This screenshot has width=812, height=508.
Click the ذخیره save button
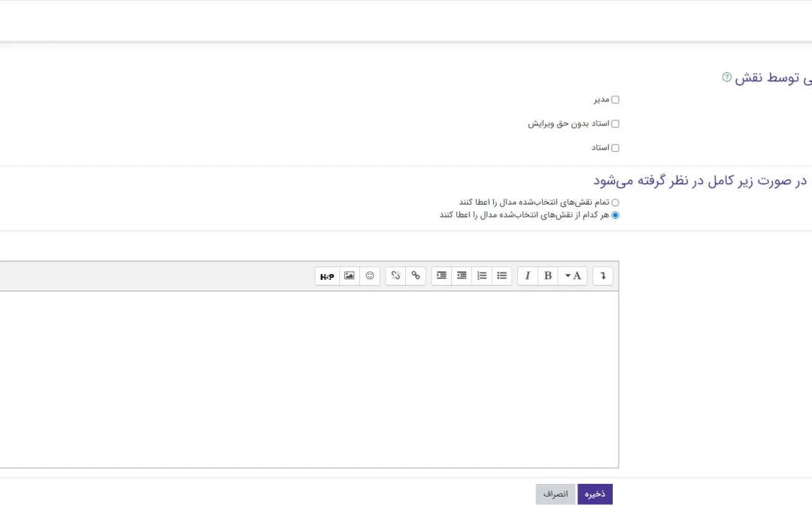coord(595,494)
